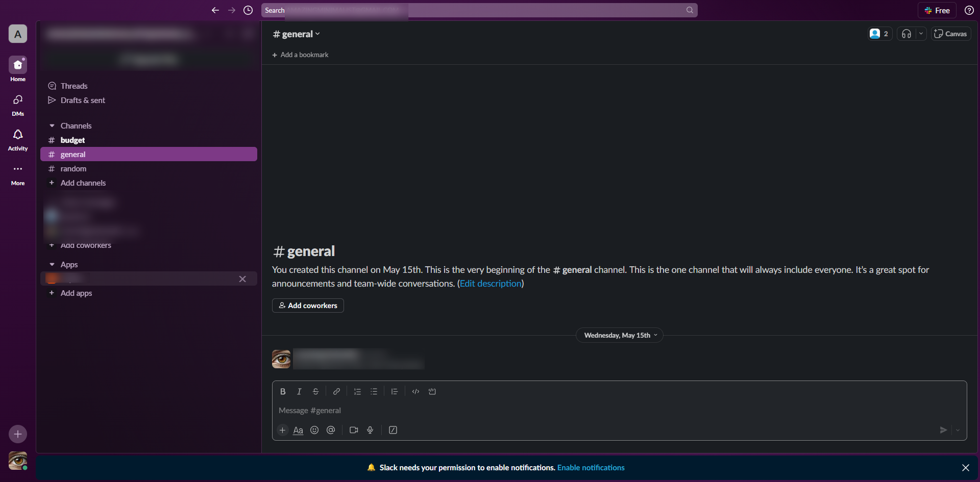Viewport: 980px width, 482px height.
Task: Open the emoji picker in the composer
Action: click(x=314, y=430)
